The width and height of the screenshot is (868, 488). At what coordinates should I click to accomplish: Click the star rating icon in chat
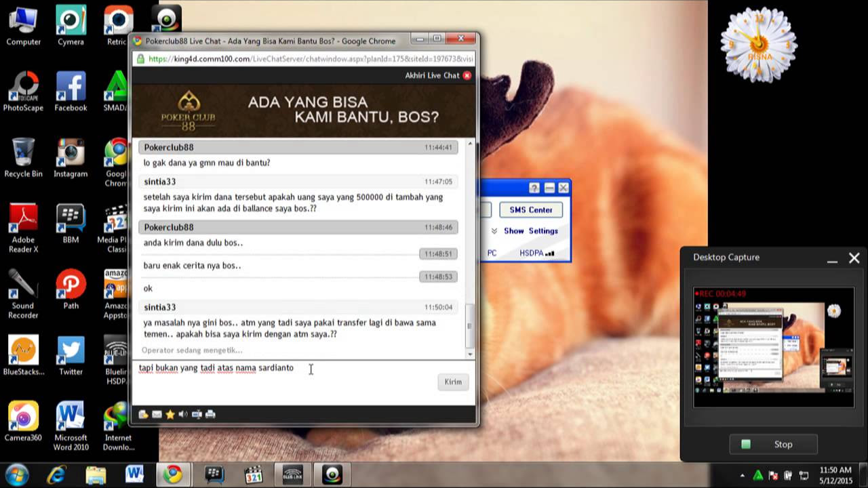tap(170, 414)
